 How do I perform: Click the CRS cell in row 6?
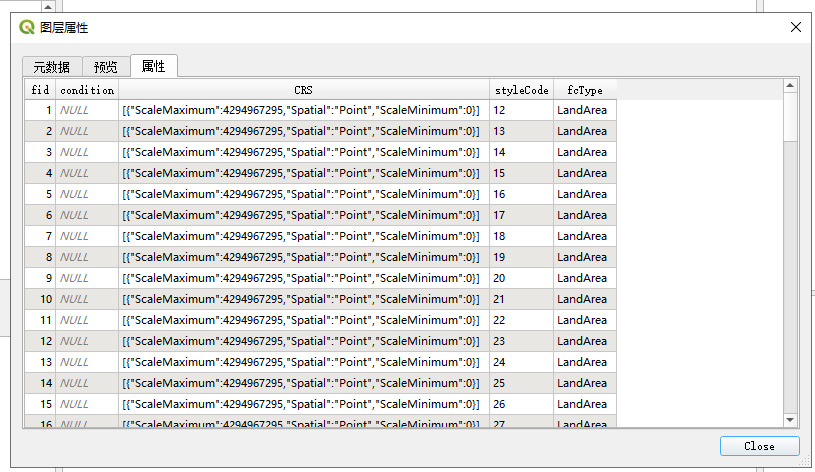(304, 215)
